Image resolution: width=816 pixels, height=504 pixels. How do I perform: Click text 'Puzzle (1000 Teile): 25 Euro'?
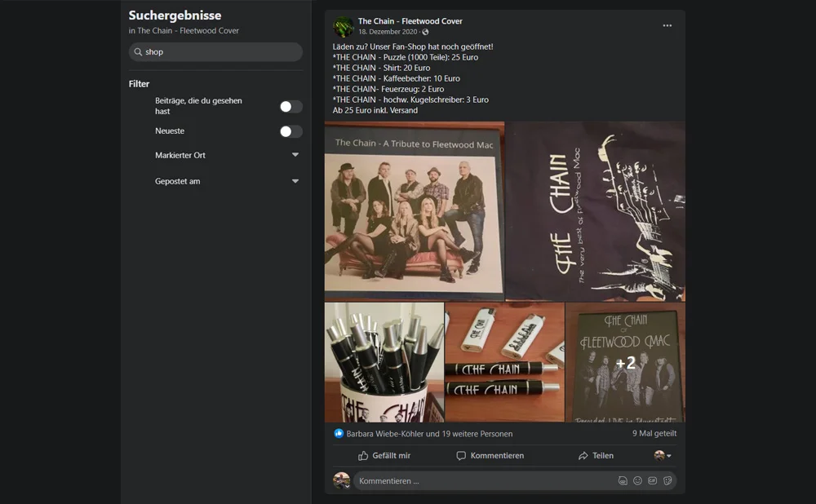click(x=430, y=57)
